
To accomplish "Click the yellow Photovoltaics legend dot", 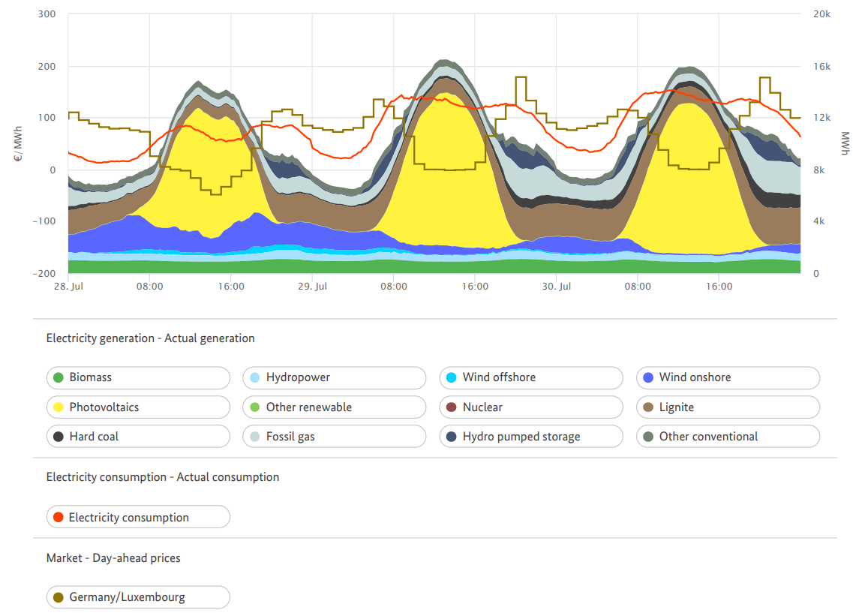I will [x=59, y=407].
